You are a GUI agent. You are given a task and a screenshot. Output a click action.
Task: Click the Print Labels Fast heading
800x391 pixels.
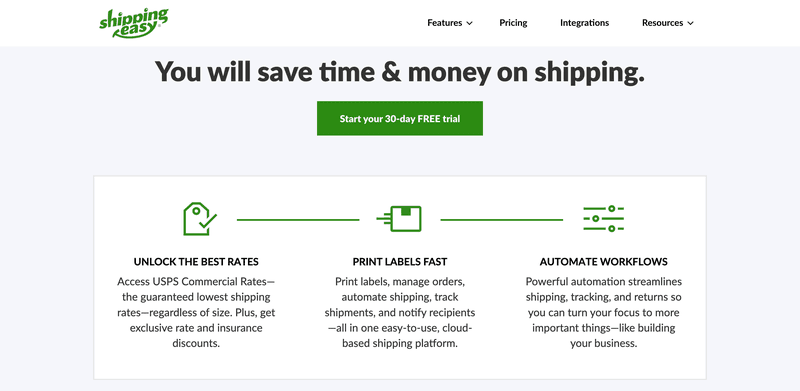[399, 262]
